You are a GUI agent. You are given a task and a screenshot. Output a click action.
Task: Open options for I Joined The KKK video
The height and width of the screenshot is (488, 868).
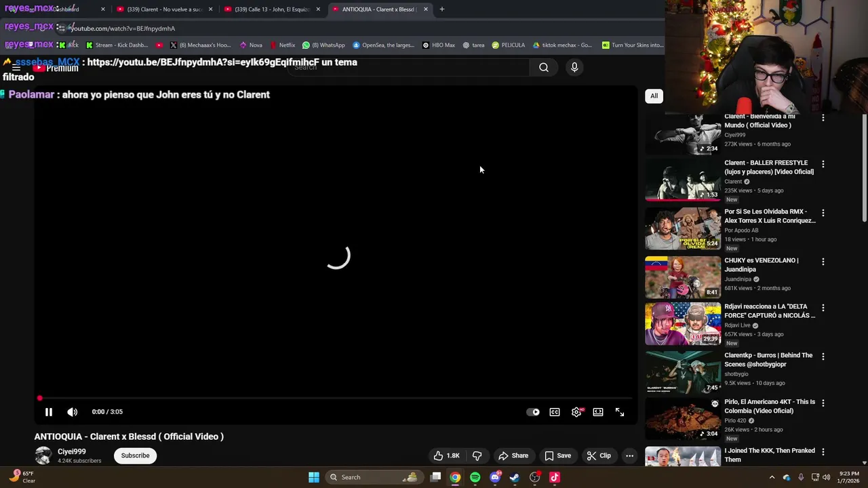coord(823,451)
